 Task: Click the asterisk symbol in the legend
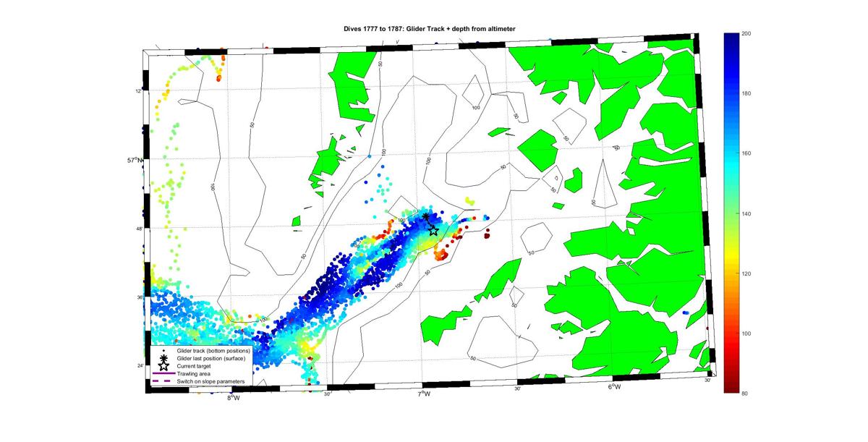(x=163, y=358)
